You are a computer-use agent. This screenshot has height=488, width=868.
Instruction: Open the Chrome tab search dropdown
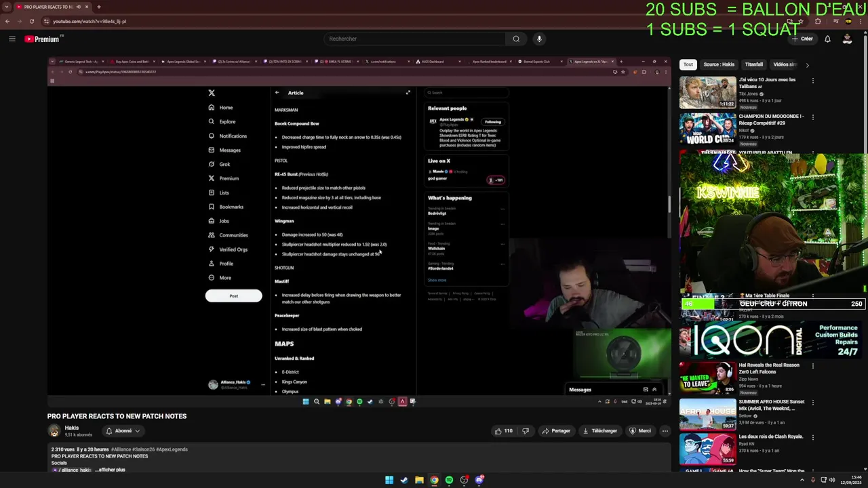tap(7, 7)
